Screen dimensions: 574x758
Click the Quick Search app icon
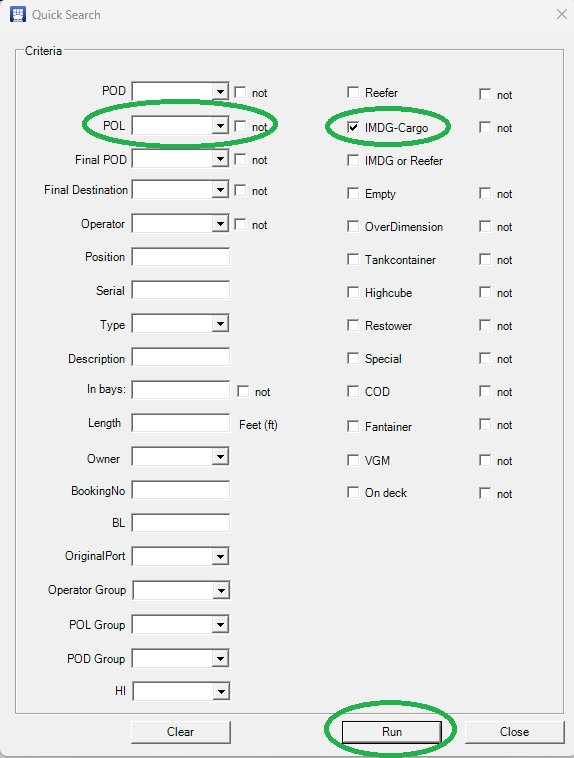[x=18, y=14]
